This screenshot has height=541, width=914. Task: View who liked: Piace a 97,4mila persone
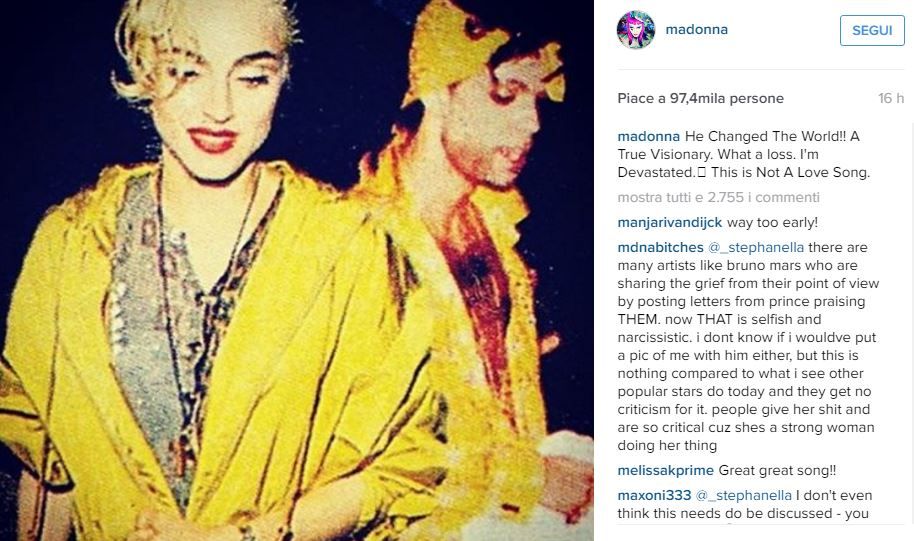click(701, 98)
